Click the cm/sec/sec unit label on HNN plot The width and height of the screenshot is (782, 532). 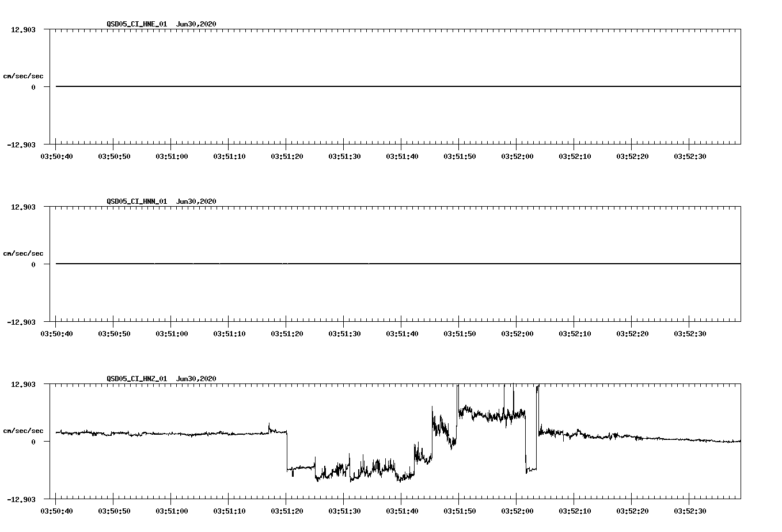pyautogui.click(x=23, y=254)
